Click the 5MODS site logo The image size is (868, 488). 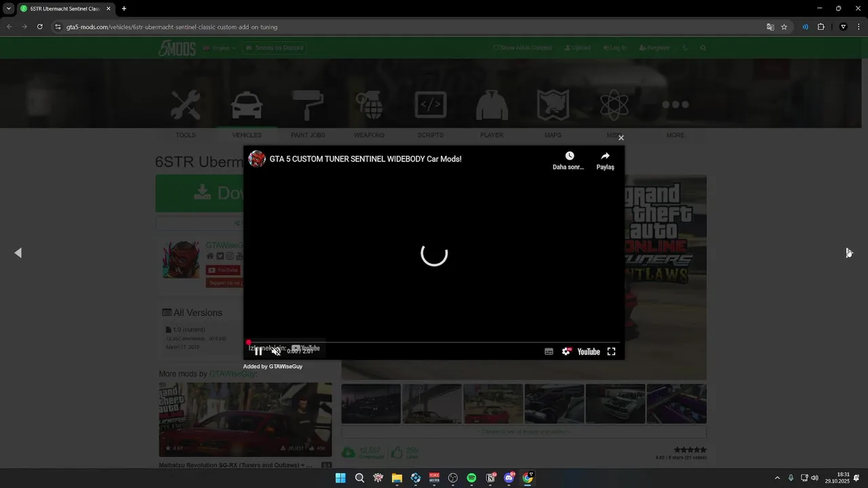tap(177, 48)
